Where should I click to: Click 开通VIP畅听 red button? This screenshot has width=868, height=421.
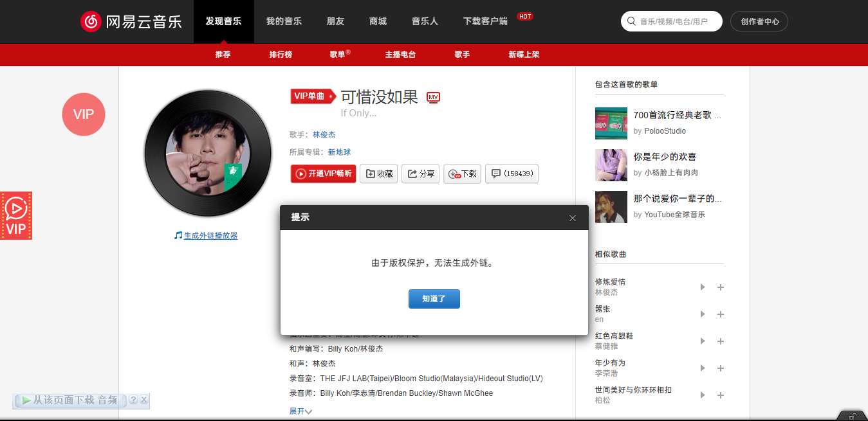coord(323,174)
